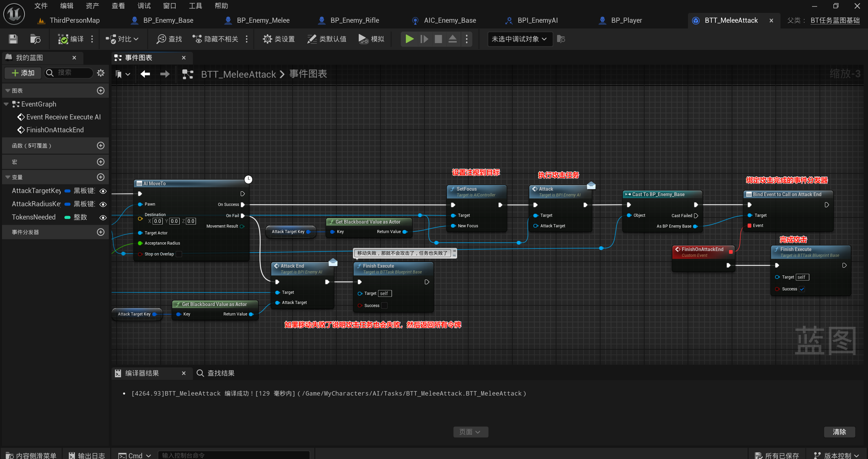Screen dimensions: 868x459
Task: Open the debug object dropdown 未选中调试对象
Action: click(519, 39)
